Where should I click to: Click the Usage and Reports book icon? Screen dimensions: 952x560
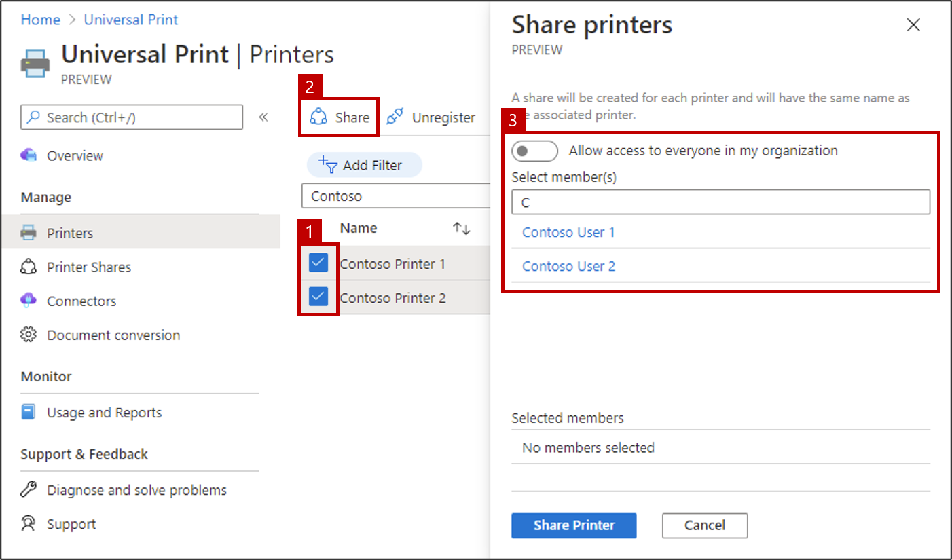29,412
